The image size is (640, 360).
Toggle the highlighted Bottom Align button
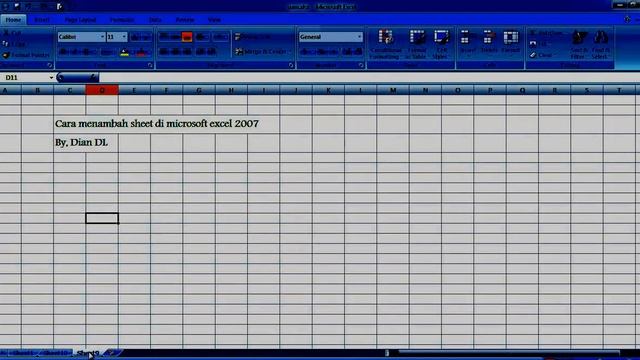(x=187, y=37)
